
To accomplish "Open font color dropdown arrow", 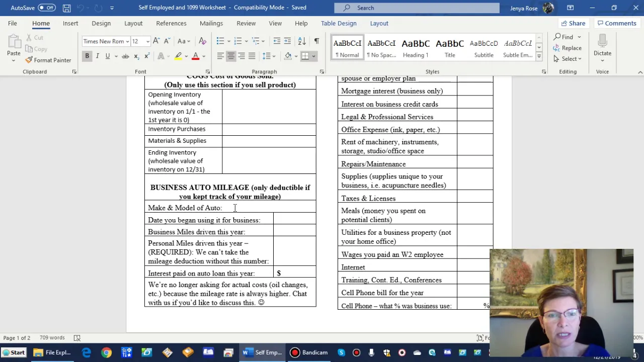I will click(x=204, y=56).
